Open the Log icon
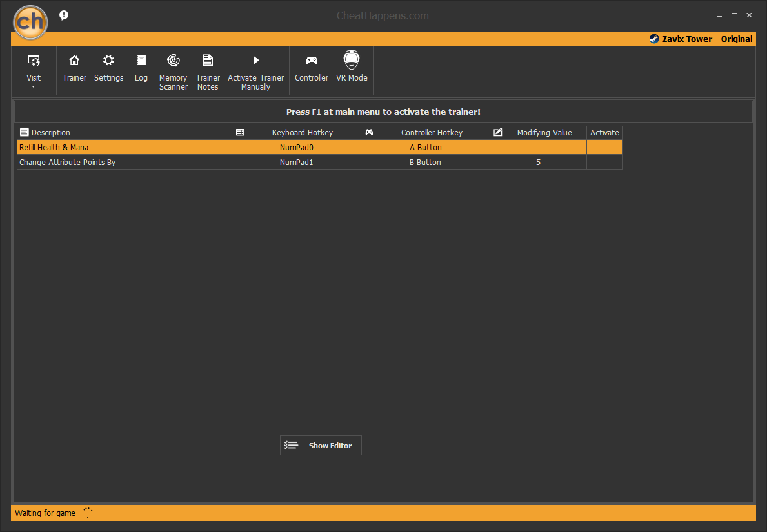The image size is (767, 532). coord(141,60)
